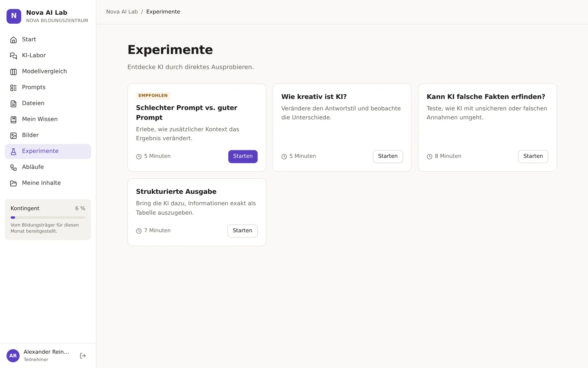This screenshot has width=588, height=368.
Task: Click the Alexander Rein... user name
Action: (46, 352)
